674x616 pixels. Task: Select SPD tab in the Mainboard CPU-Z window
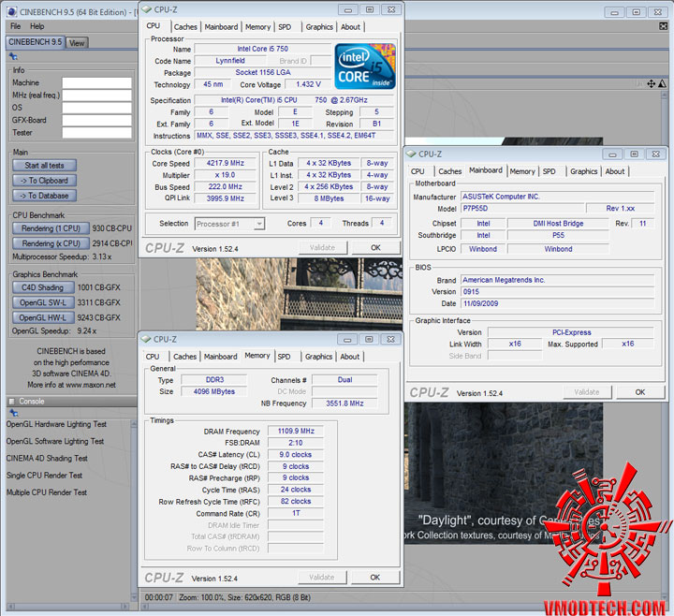(x=549, y=171)
